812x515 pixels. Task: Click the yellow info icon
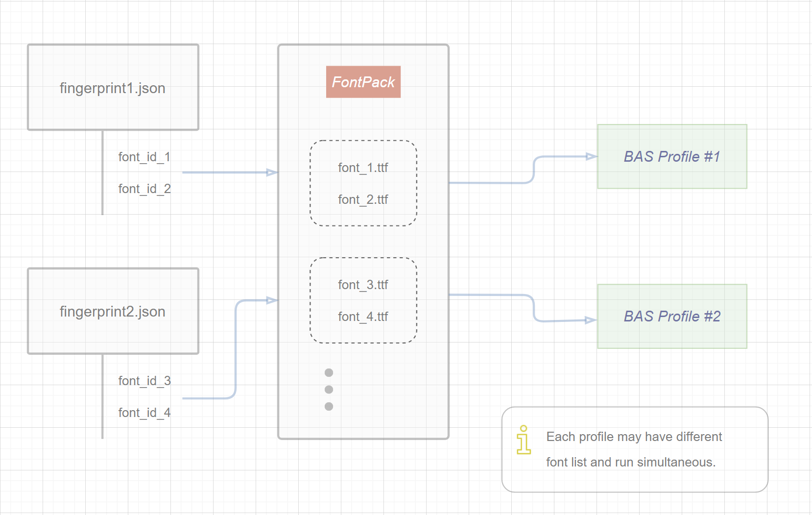coord(524,440)
